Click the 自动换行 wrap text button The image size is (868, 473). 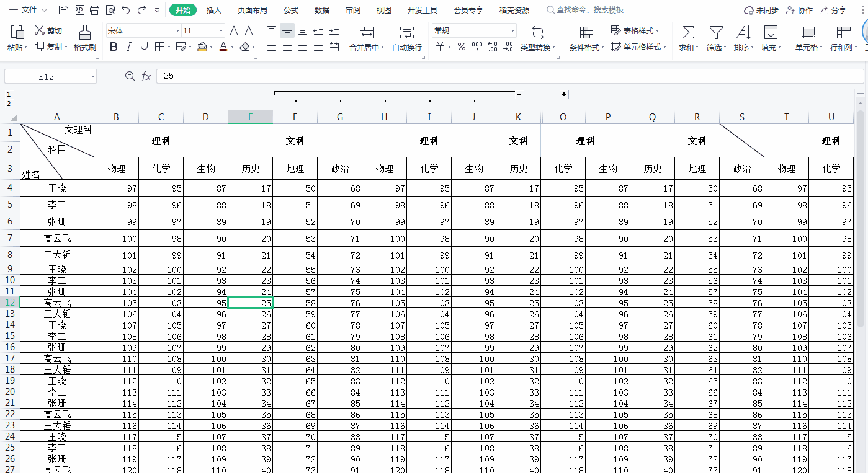(407, 38)
